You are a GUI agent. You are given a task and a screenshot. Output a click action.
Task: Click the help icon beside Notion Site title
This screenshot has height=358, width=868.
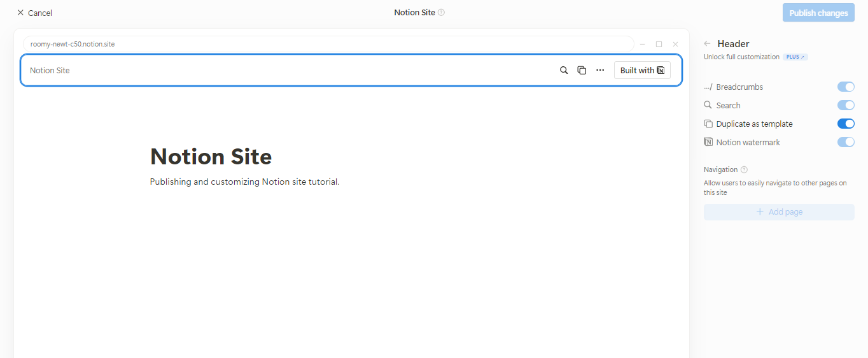pyautogui.click(x=442, y=12)
